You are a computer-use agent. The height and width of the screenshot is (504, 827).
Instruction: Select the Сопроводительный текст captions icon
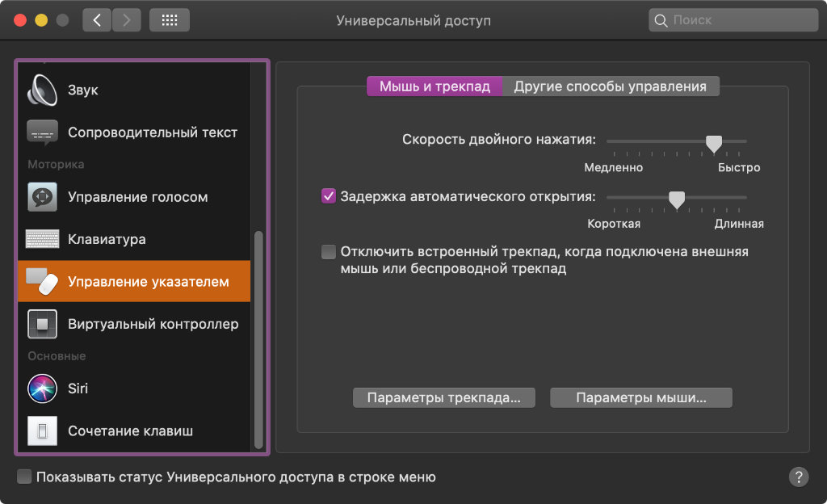tap(42, 132)
